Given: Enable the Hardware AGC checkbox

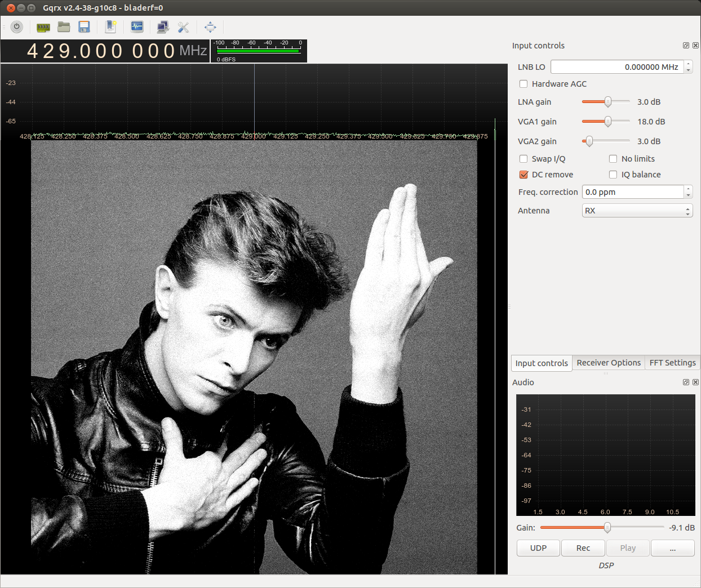Looking at the screenshot, I should click(x=523, y=84).
